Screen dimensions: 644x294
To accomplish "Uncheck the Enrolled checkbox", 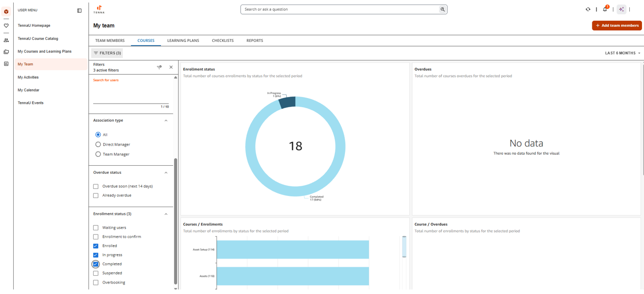I will 96,246.
